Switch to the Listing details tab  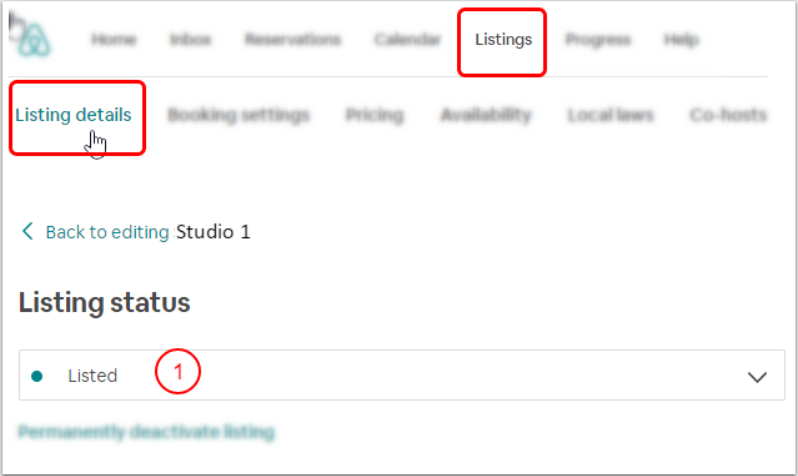[x=73, y=115]
